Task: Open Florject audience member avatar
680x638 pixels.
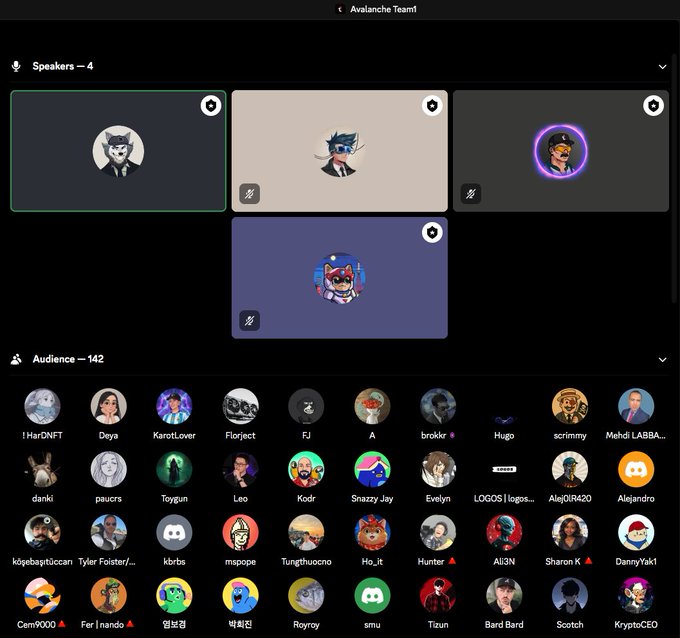Action: click(x=240, y=406)
